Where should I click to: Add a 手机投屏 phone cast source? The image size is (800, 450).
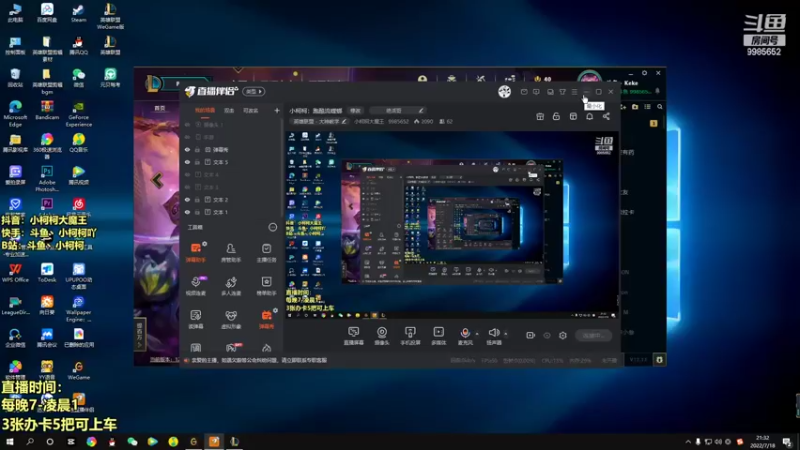pyautogui.click(x=410, y=336)
